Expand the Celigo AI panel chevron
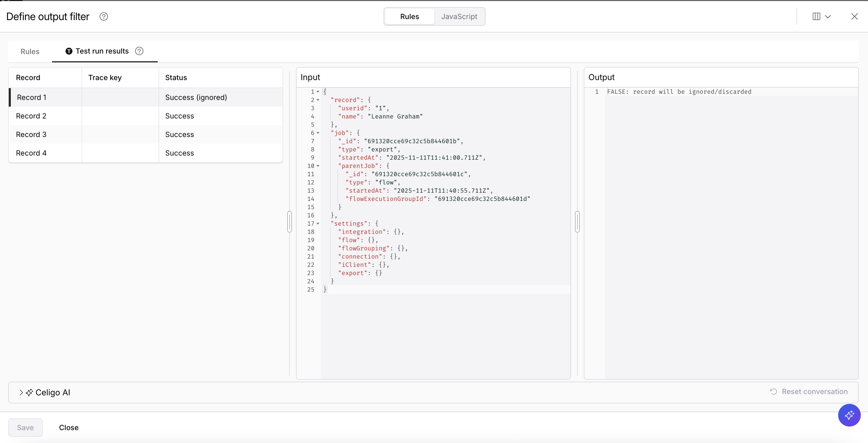 (21, 393)
